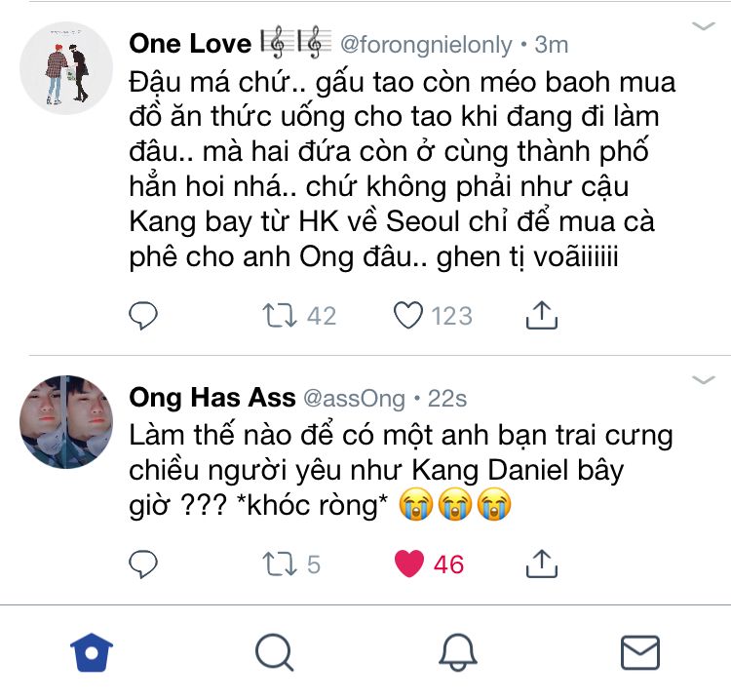This screenshot has height=700, width=731.
Task: Click the One Love display name
Action: coord(189,44)
